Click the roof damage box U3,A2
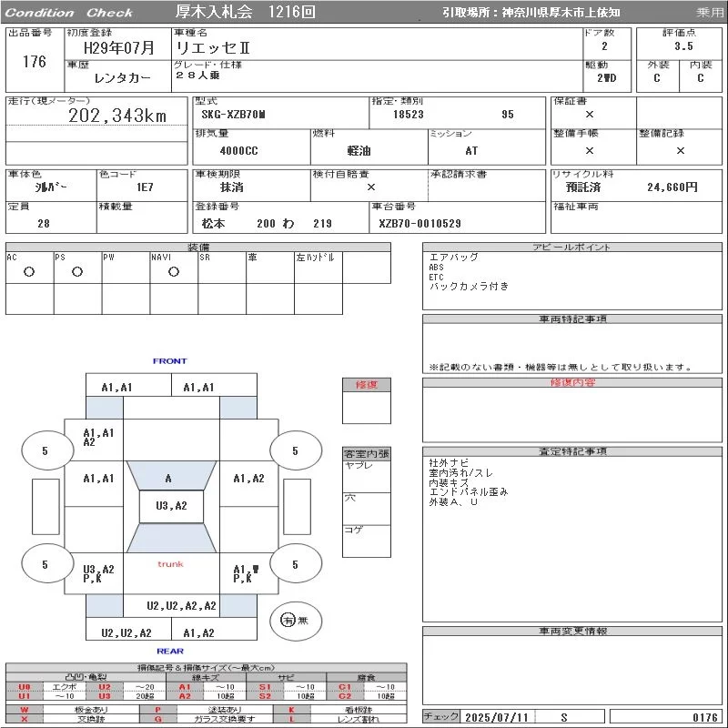This screenshot has width=728, height=728. [171, 506]
